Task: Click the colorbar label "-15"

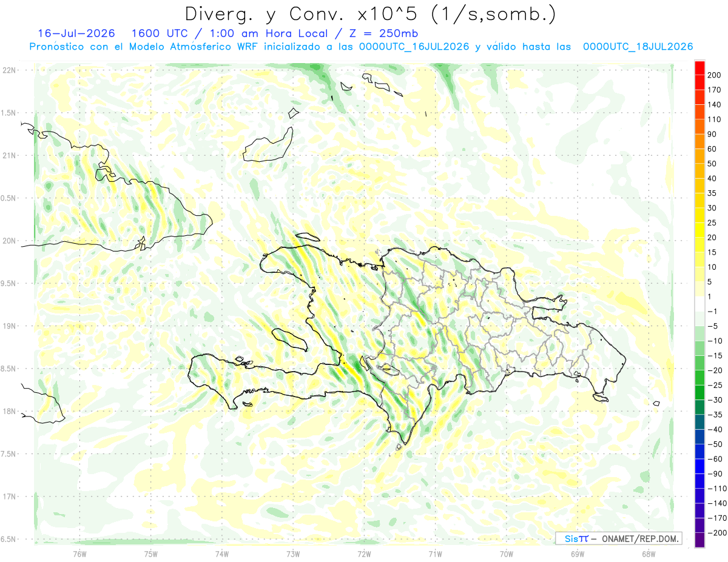Action: (715, 356)
